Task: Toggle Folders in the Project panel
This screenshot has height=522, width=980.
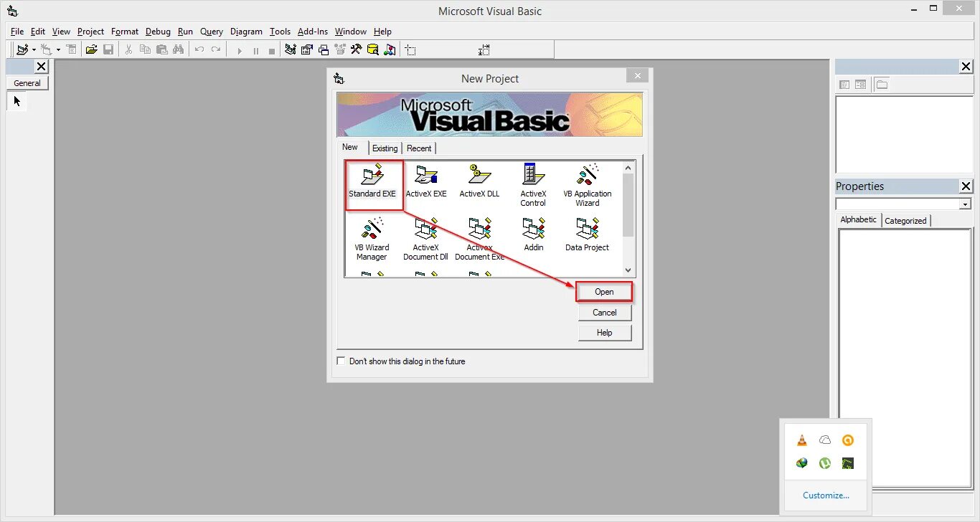Action: pyautogui.click(x=882, y=85)
